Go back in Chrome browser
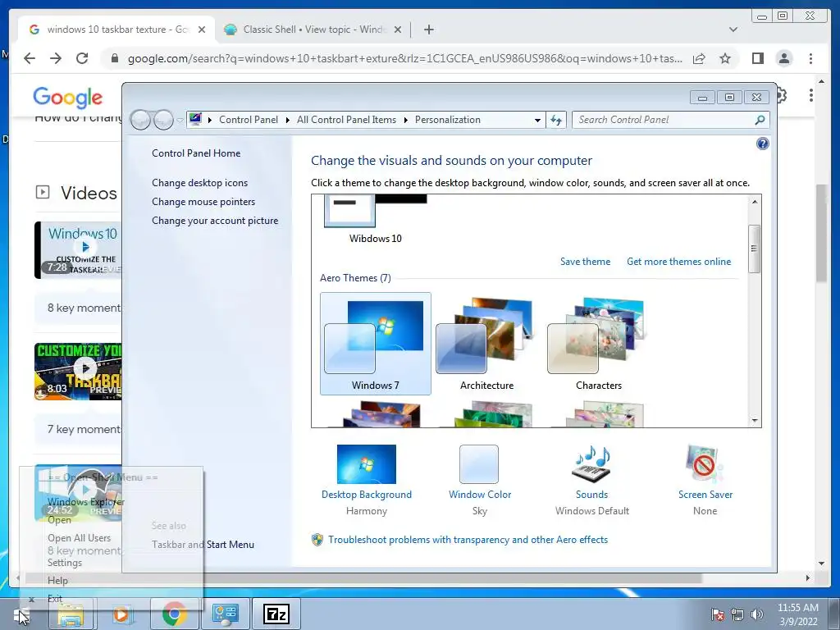The image size is (840, 630). pyautogui.click(x=30, y=58)
